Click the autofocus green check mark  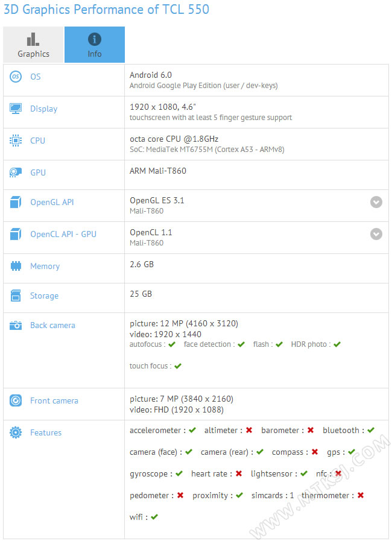point(172,344)
